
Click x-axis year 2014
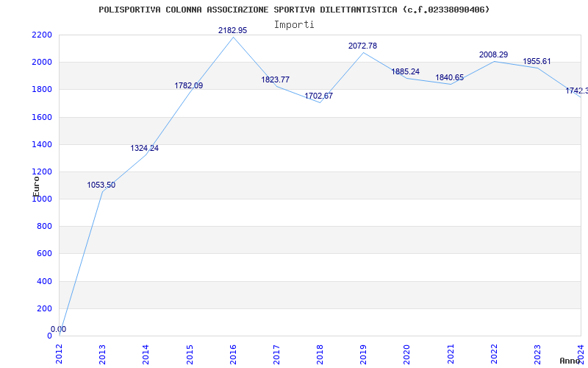coord(146,354)
